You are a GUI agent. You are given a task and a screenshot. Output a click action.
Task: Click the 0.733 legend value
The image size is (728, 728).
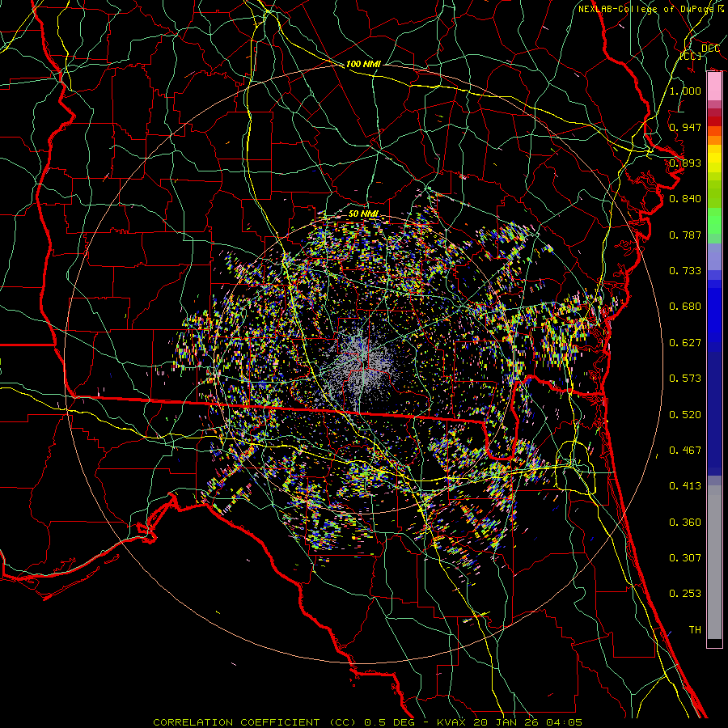pos(685,271)
